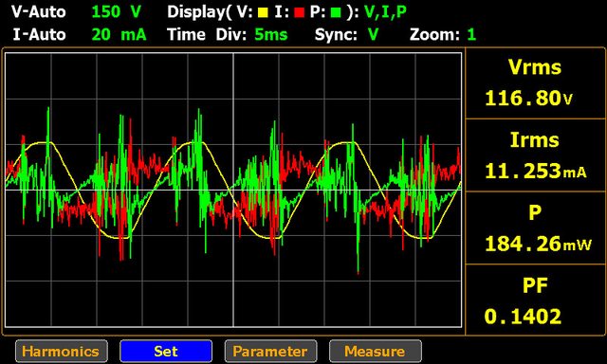The width and height of the screenshot is (607, 364).
Task: Change the 20 mA current range
Action: pos(119,35)
